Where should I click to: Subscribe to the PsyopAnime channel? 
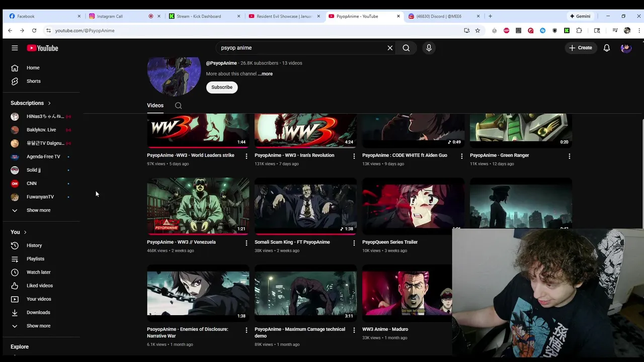[222, 87]
